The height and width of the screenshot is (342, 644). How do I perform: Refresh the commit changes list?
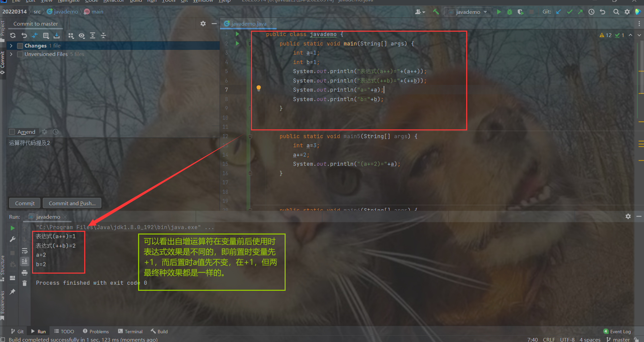pos(13,35)
